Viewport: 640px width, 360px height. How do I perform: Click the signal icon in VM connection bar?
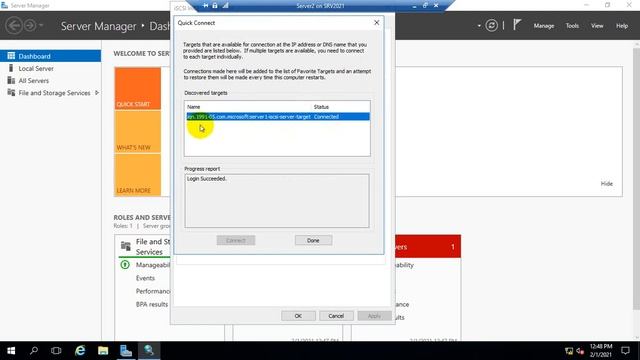(x=225, y=6)
